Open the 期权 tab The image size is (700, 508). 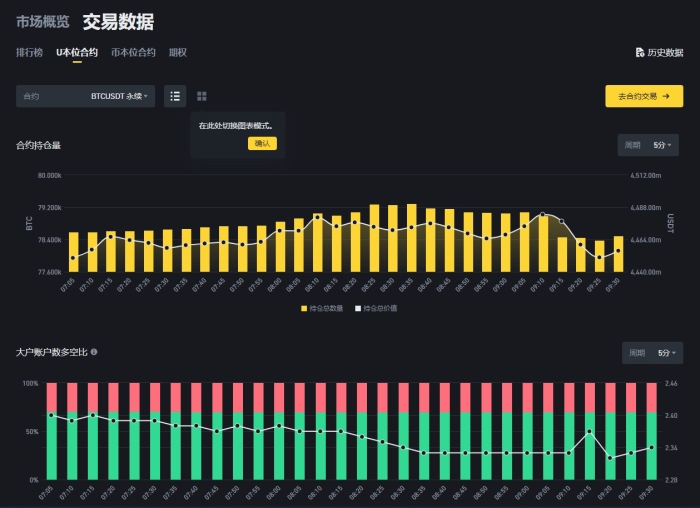pos(178,52)
